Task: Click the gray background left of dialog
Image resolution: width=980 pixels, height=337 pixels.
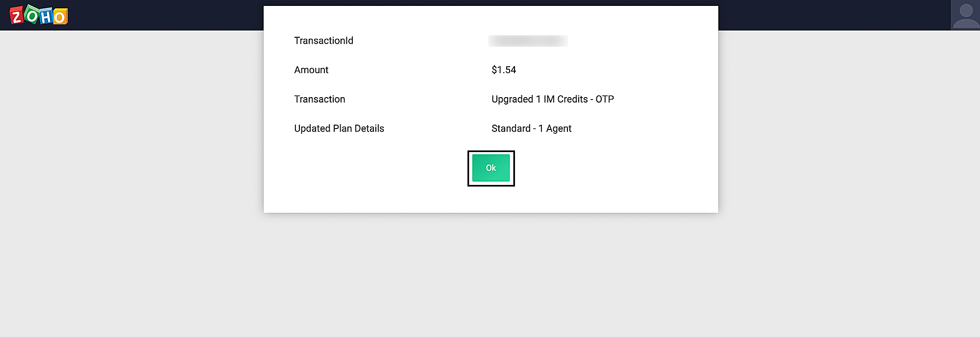Action: 132,147
